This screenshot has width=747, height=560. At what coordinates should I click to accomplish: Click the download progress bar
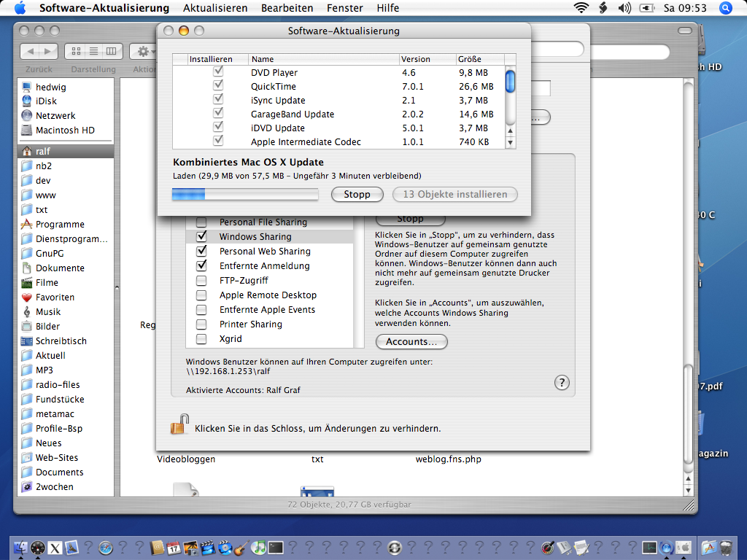pos(245,194)
